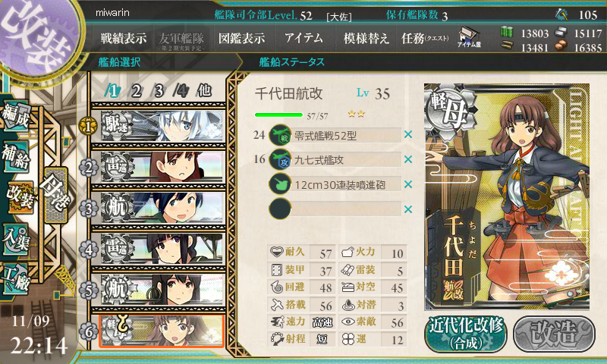Image resolution: width=607 pixels, height=364 pixels.
Task: Open the 工廠 factory sidebar icon
Action: click(x=16, y=279)
